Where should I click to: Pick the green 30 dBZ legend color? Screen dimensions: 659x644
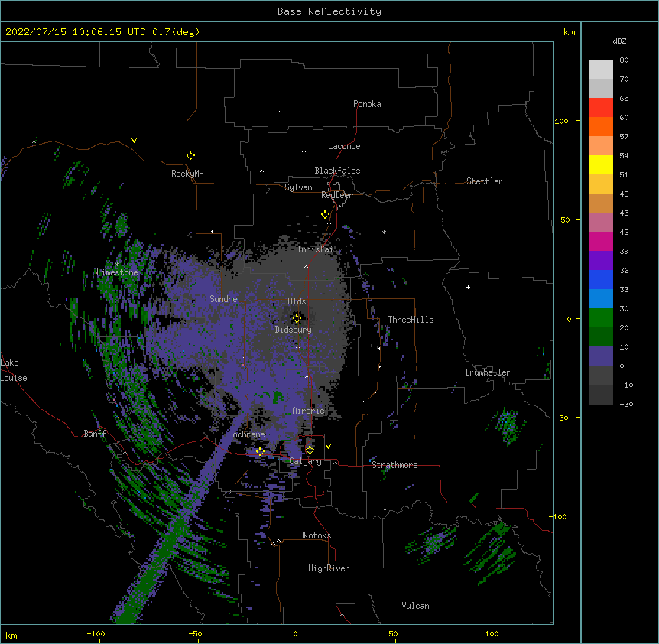pos(601,318)
